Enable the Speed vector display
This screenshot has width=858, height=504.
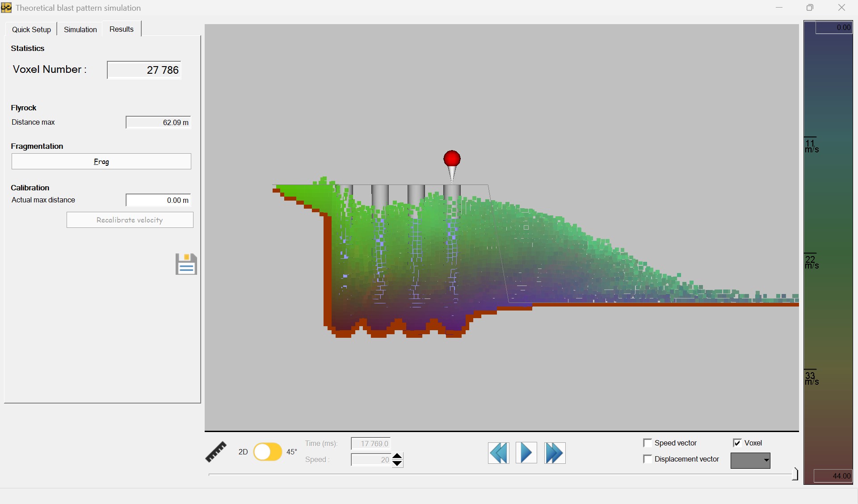[x=648, y=442]
